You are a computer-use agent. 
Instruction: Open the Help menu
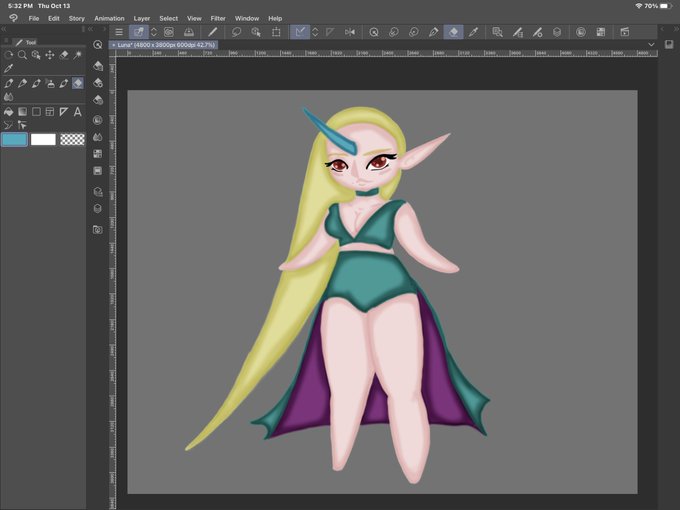[275, 18]
